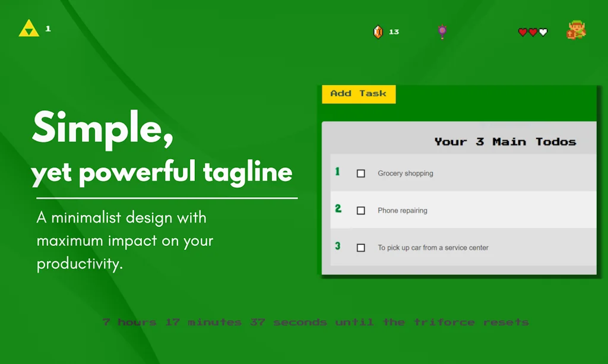Image resolution: width=608 pixels, height=364 pixels.
Task: Click the 'Simple,' headline
Action: tap(103, 129)
